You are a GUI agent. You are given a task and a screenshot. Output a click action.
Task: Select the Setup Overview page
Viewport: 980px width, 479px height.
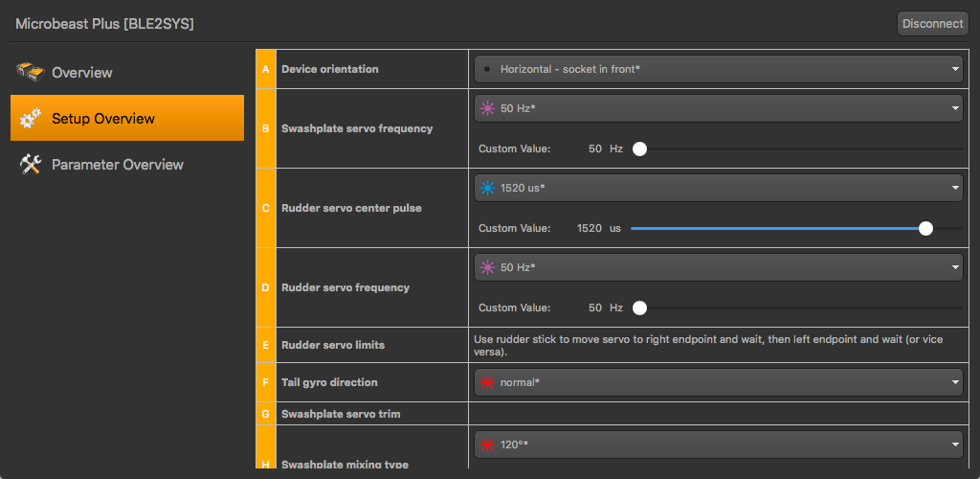127,118
